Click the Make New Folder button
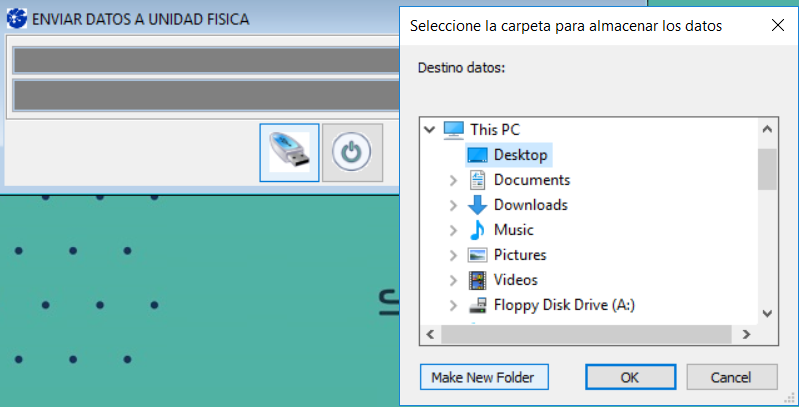This screenshot has width=799, height=407. click(483, 377)
